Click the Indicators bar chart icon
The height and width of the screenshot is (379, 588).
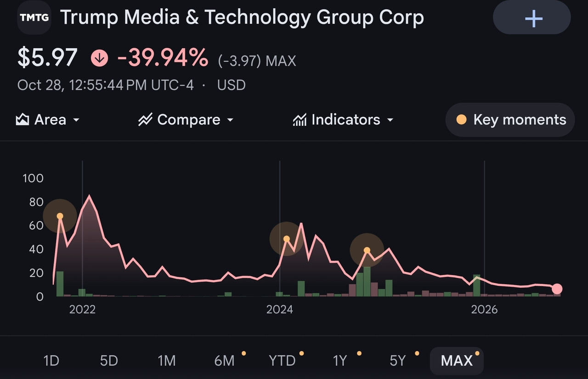tap(300, 120)
